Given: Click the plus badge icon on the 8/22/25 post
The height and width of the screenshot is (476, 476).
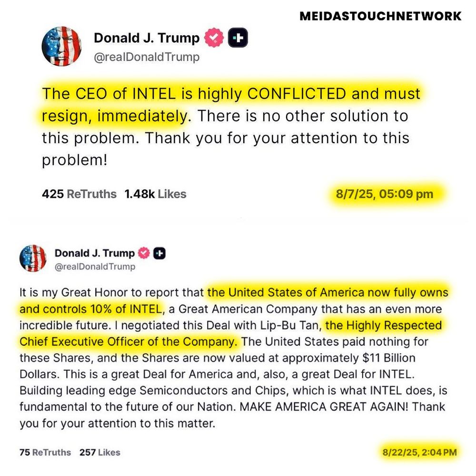Looking at the screenshot, I should click(160, 253).
